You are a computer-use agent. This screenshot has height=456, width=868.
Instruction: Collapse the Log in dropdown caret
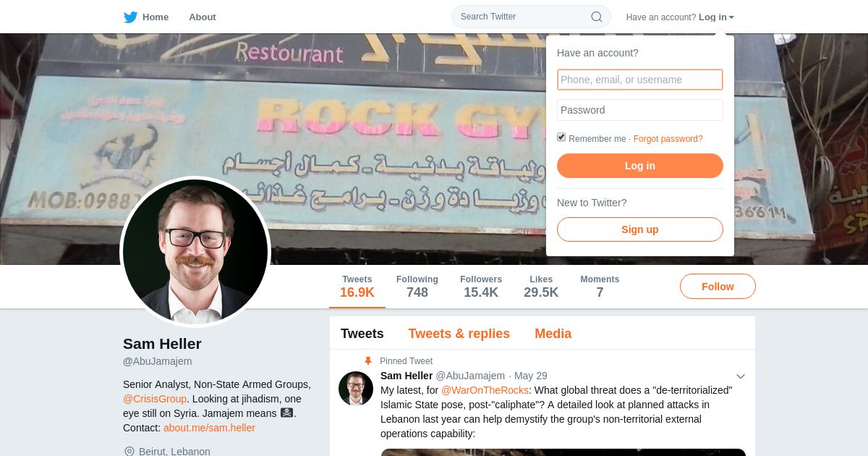[x=731, y=17]
